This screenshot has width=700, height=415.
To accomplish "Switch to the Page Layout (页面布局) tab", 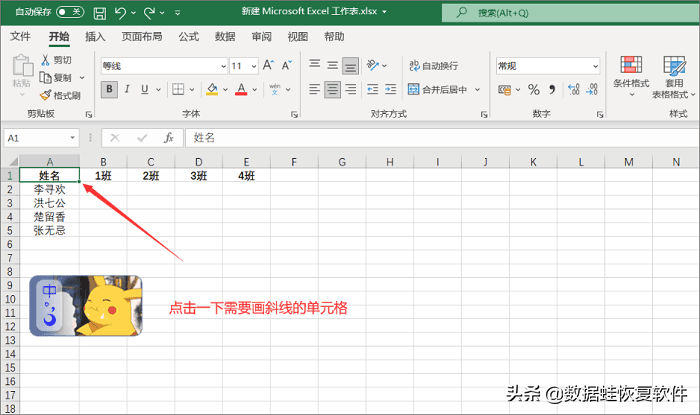I will point(142,37).
